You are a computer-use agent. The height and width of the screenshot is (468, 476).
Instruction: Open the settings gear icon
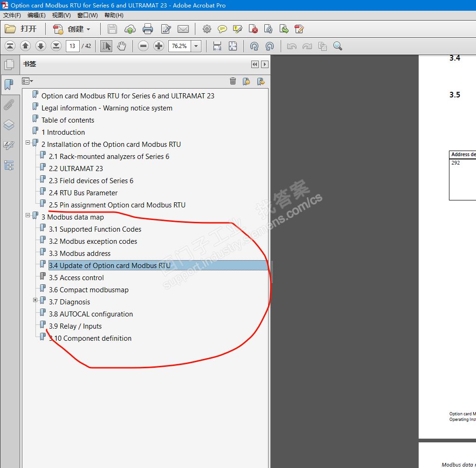click(x=207, y=29)
